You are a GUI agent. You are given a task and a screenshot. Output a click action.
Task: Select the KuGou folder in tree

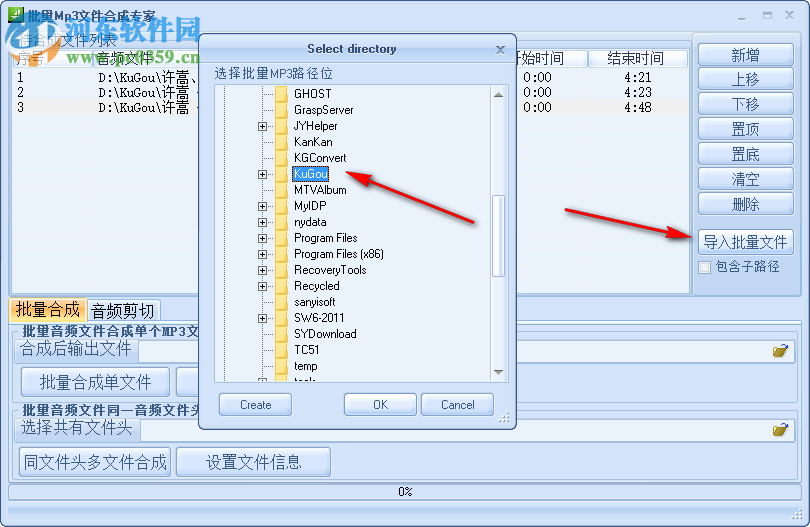310,174
